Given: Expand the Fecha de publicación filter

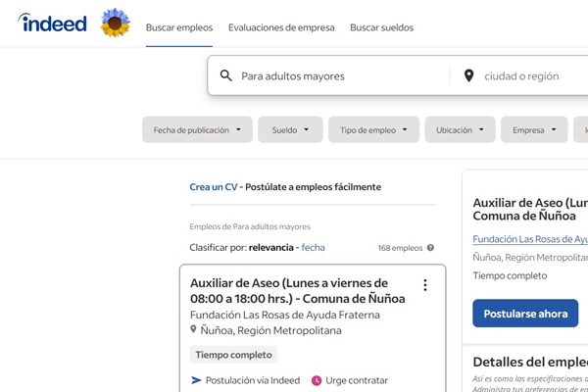Looking at the screenshot, I should 197,129.
